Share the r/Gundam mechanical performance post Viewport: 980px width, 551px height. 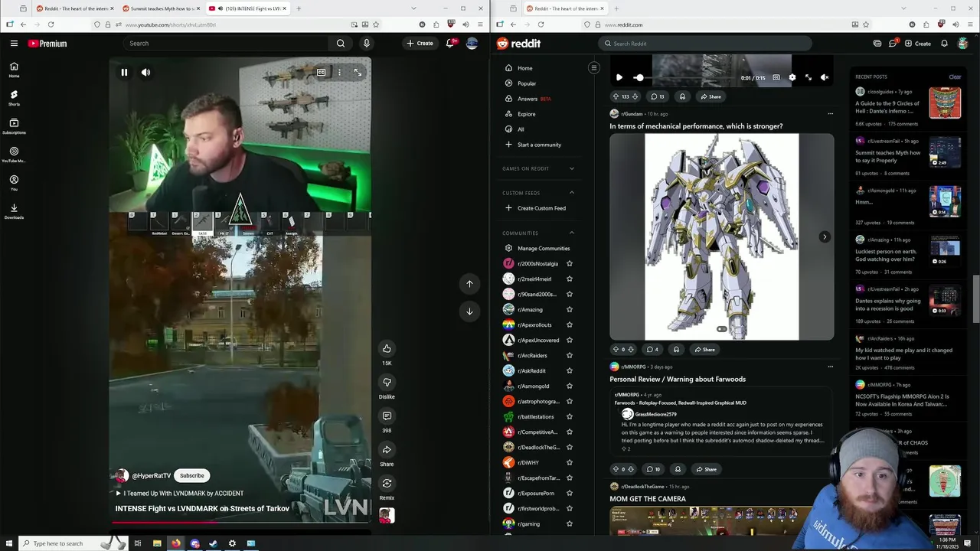[704, 350]
